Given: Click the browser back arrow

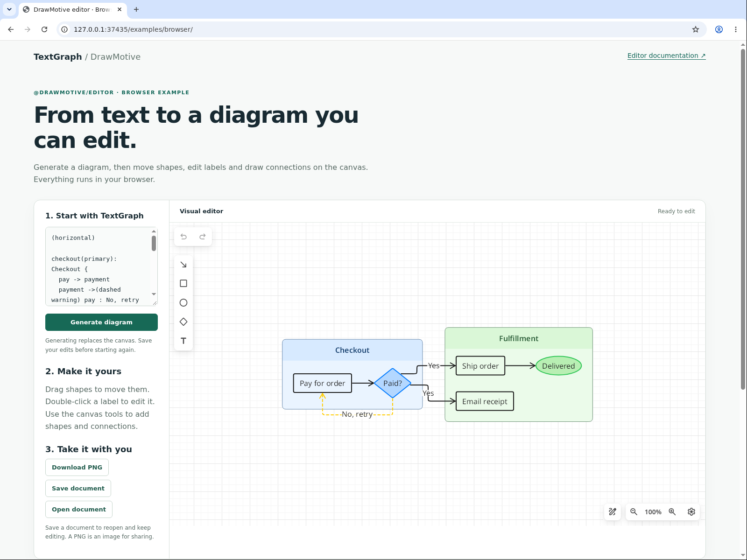Looking at the screenshot, I should tap(11, 29).
